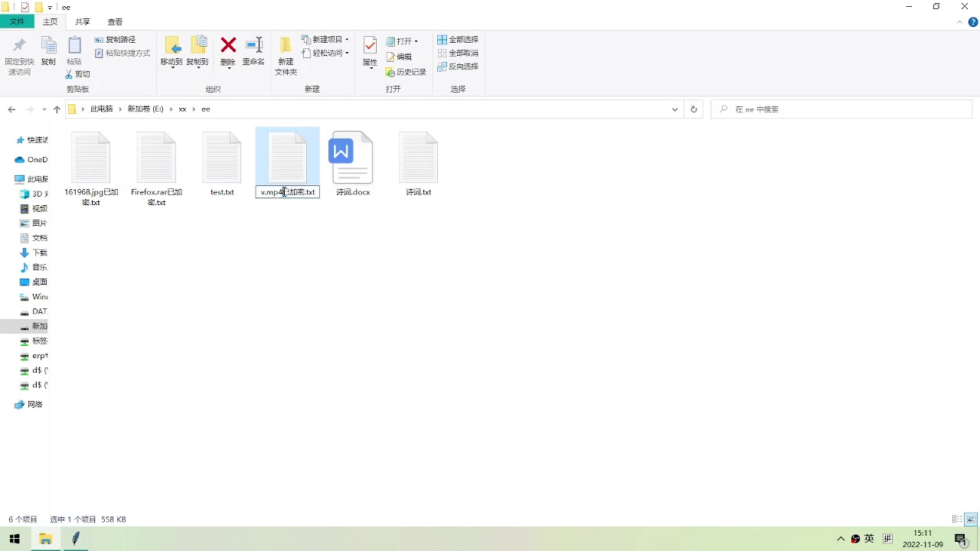Switch to the View (查看) tab
The width and height of the screenshot is (980, 551).
click(115, 21)
